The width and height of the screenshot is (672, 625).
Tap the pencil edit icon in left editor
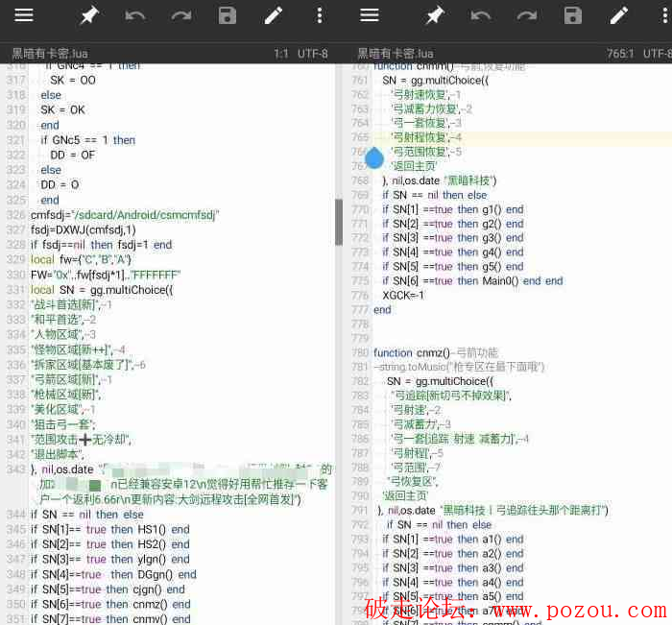(273, 16)
